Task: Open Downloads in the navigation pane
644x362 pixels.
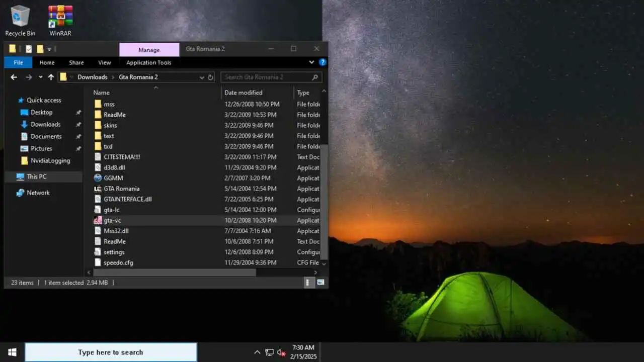Action: point(45,124)
